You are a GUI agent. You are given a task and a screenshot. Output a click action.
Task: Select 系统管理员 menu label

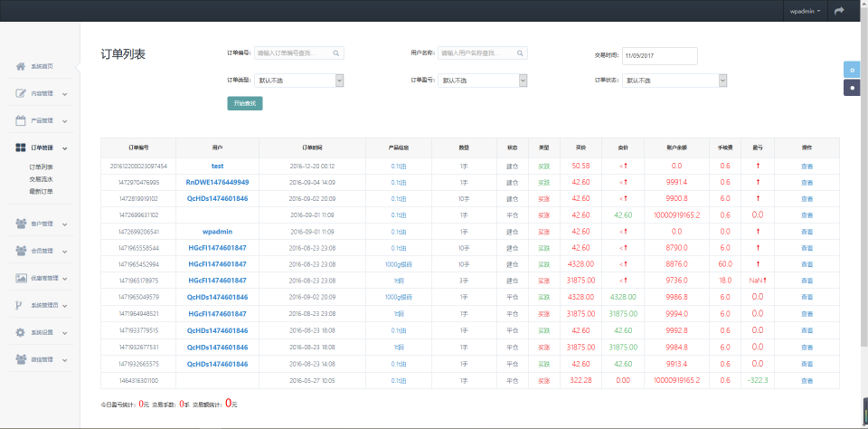click(x=44, y=305)
